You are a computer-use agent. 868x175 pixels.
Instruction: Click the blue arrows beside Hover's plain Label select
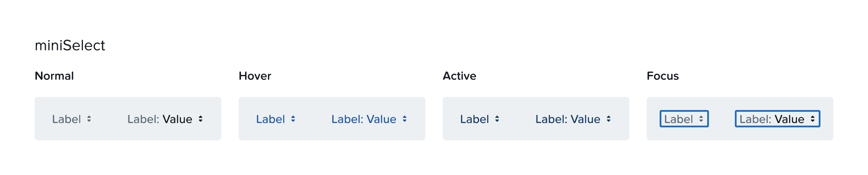point(293,119)
